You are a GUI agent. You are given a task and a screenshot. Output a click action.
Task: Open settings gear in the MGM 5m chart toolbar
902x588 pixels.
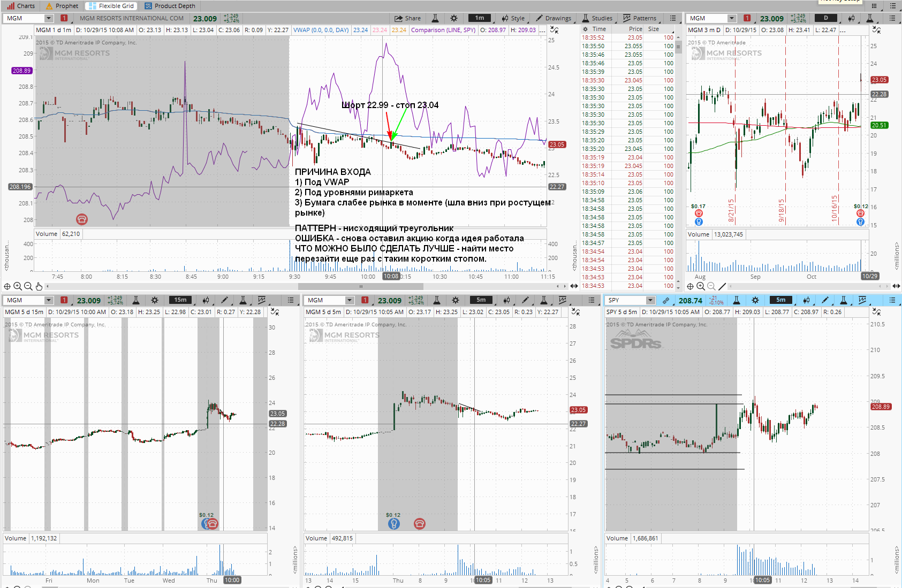[455, 300]
